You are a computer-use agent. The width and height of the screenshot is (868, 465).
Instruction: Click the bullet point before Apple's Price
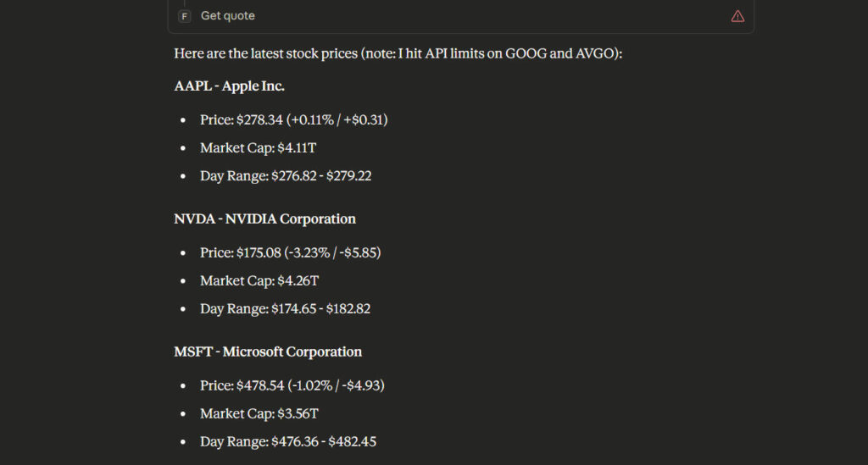[x=183, y=120]
